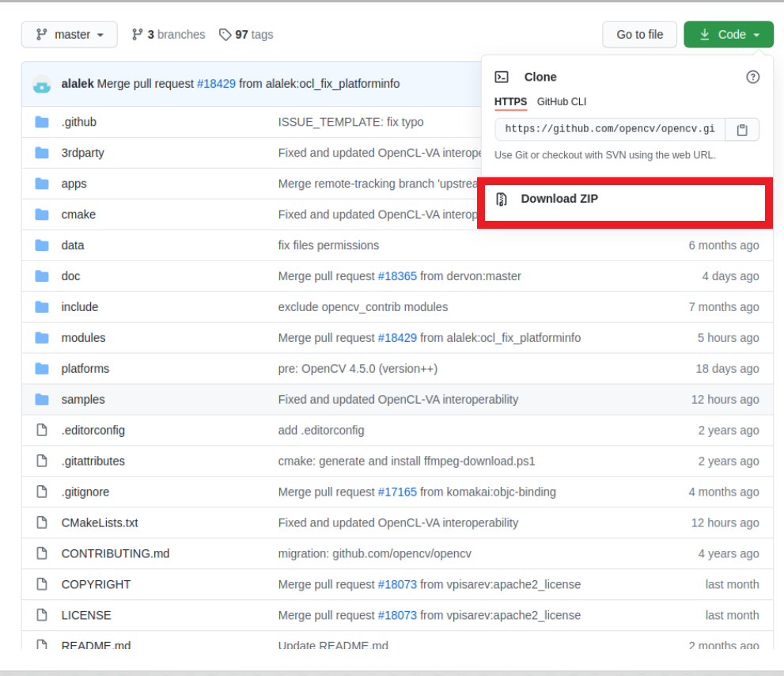Click the folder icon for samples

tap(42, 399)
